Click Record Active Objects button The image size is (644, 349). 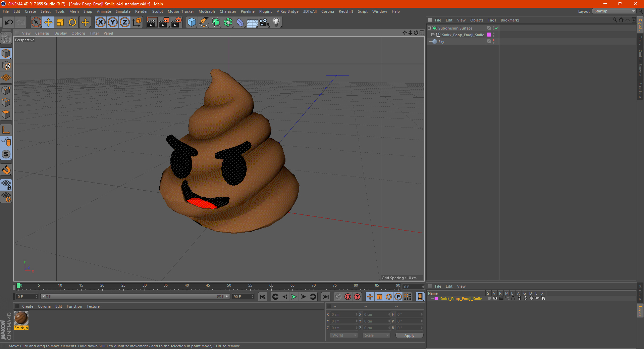pos(338,297)
